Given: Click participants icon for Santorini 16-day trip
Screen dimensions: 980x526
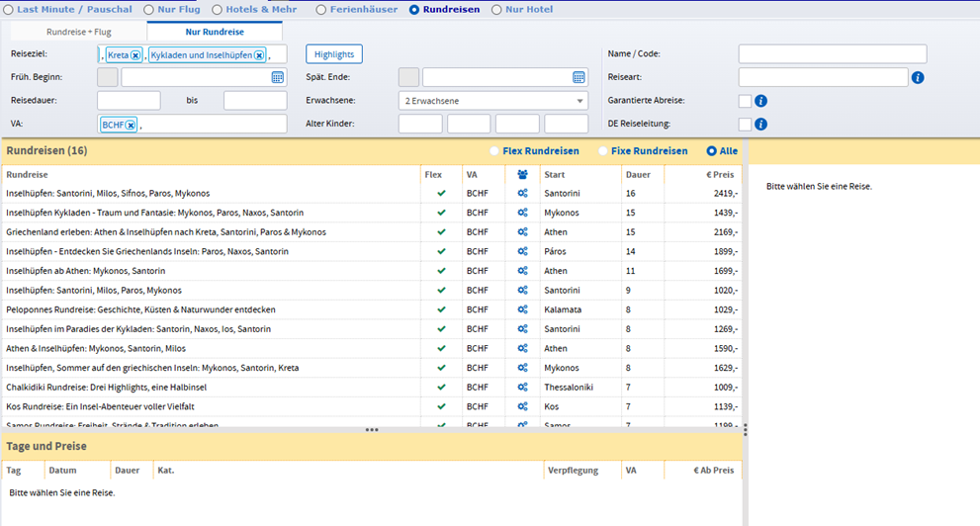Looking at the screenshot, I should pyautogui.click(x=522, y=194).
